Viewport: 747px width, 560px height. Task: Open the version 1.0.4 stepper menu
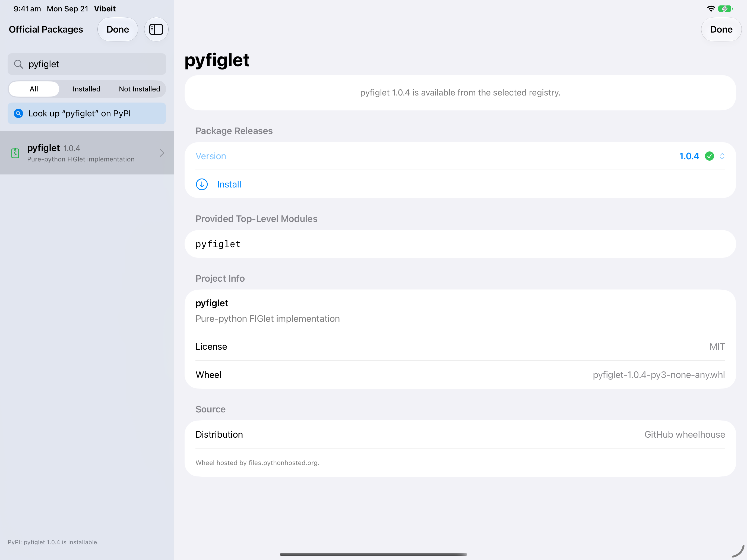tap(722, 156)
